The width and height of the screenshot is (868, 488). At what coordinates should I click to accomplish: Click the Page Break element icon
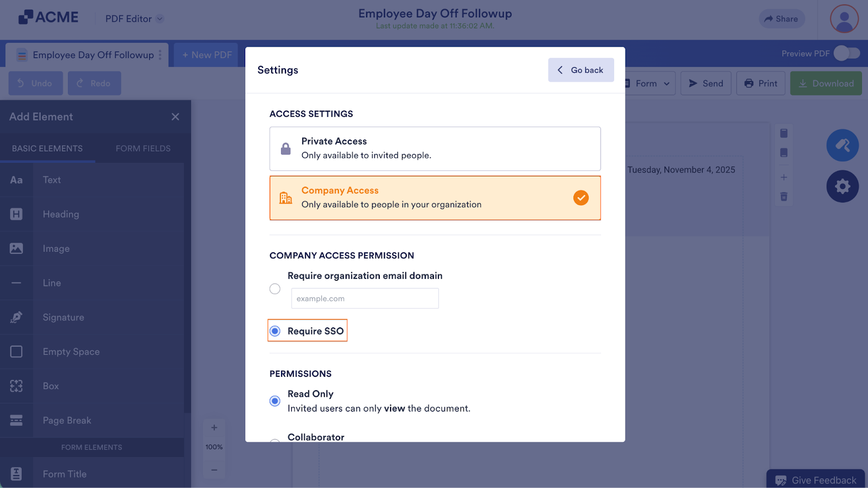point(16,420)
